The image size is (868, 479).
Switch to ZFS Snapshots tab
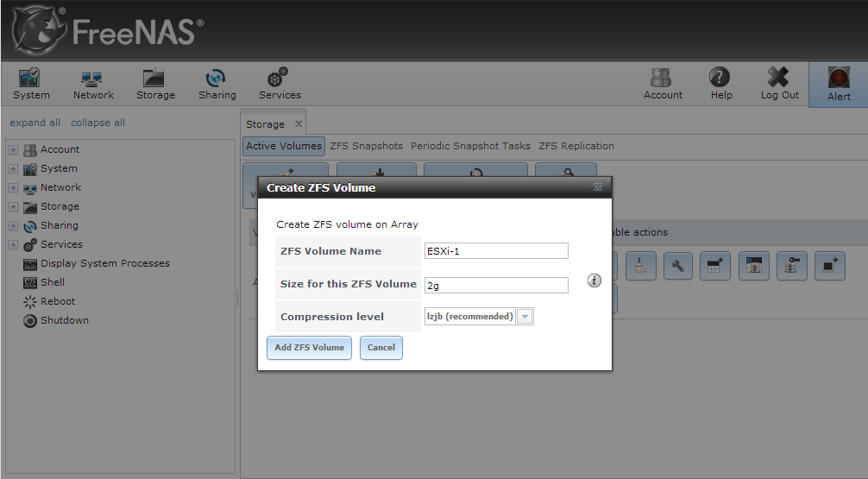pos(366,146)
